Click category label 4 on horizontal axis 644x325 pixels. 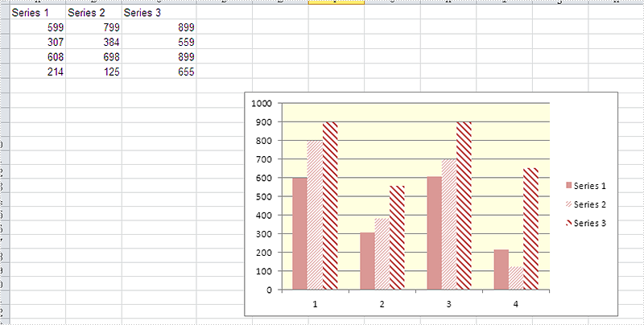(516, 304)
